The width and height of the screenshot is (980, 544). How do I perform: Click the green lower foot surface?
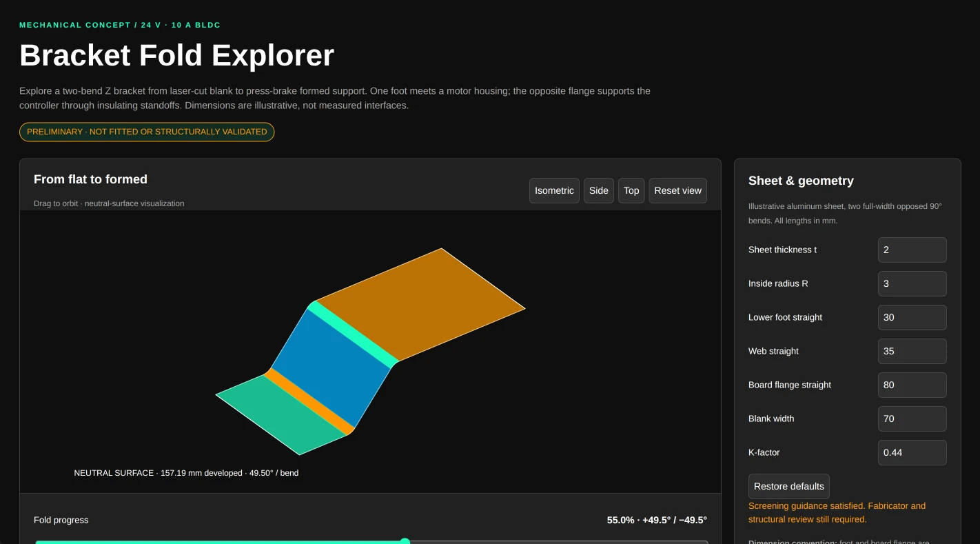click(283, 414)
